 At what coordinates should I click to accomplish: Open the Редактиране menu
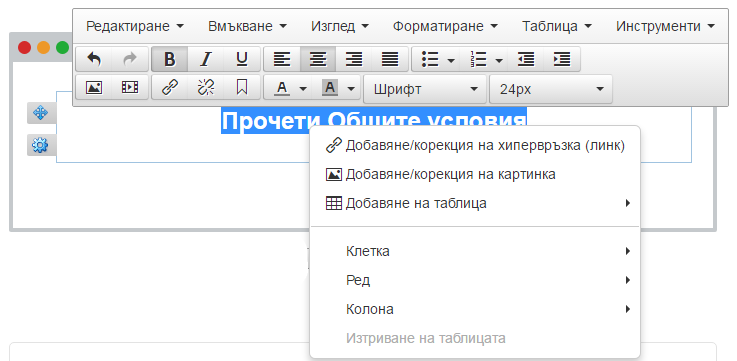[135, 26]
